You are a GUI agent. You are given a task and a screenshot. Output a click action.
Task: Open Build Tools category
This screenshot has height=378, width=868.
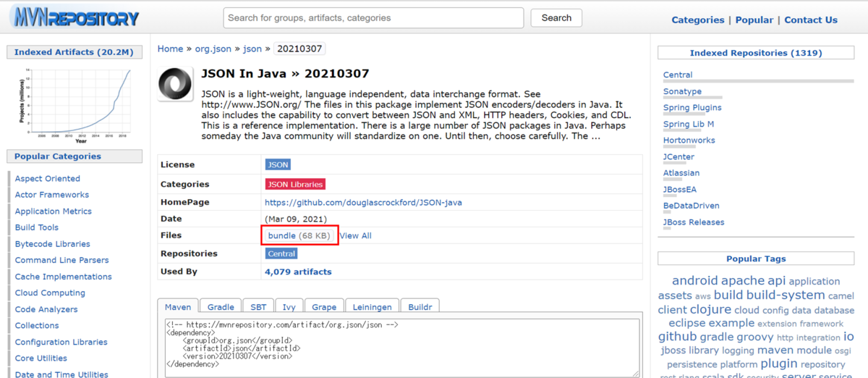point(37,227)
